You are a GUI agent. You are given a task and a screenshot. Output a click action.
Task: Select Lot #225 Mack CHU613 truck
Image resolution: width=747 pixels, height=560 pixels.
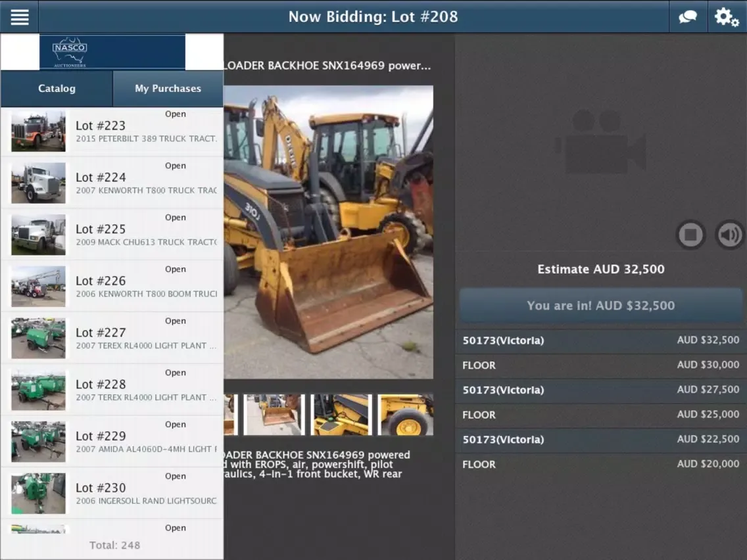(112, 235)
